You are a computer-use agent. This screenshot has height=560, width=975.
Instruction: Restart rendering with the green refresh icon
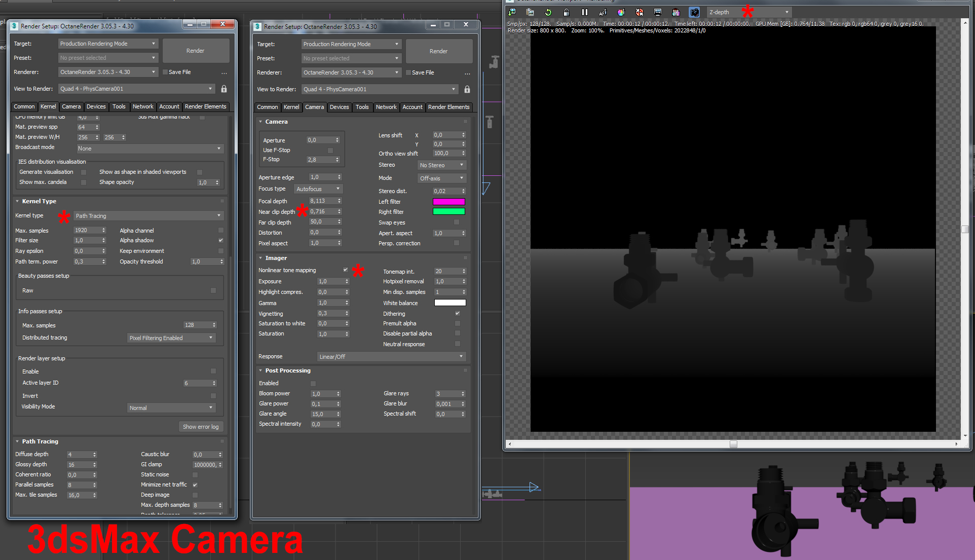tap(548, 12)
